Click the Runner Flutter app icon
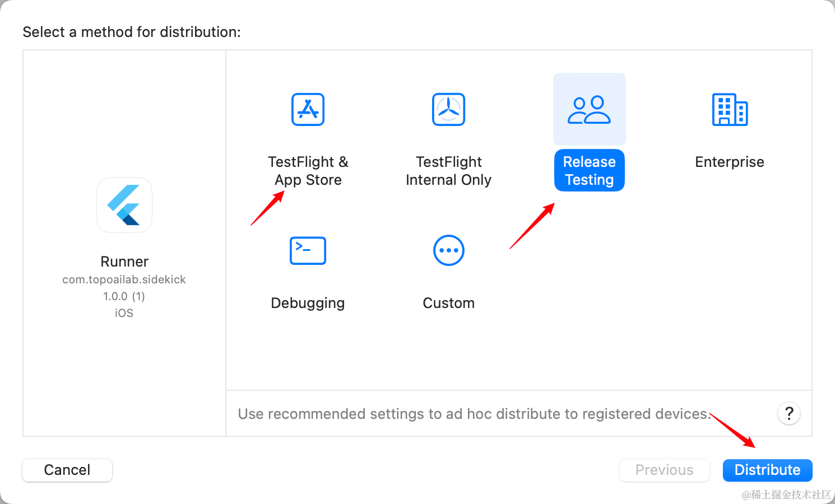Viewport: 835px width, 504px height. (124, 205)
